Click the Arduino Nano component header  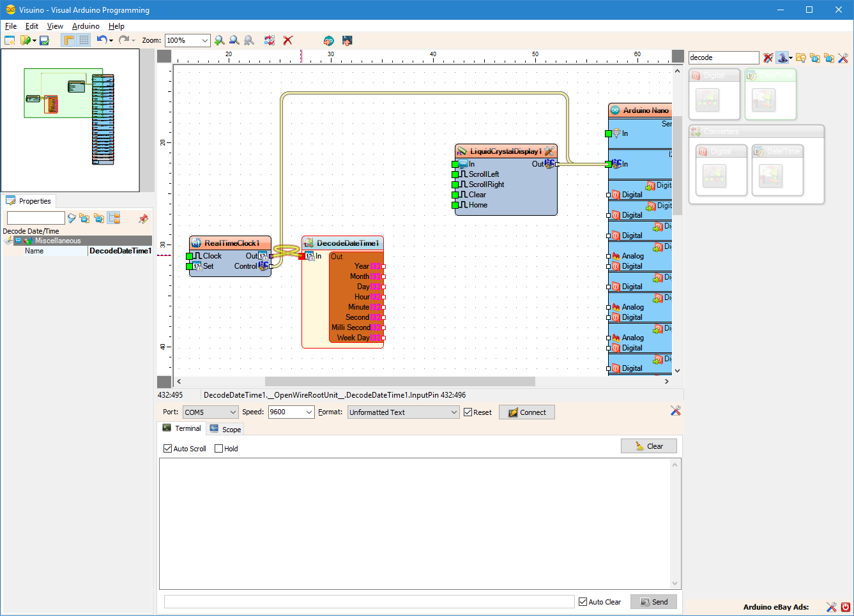click(640, 110)
